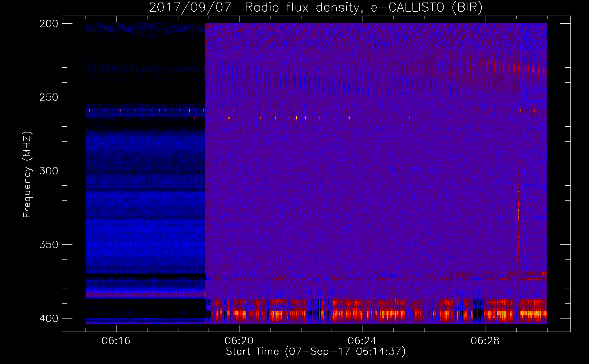
Task: Select the 350 frequency tick label
Action: (48, 245)
